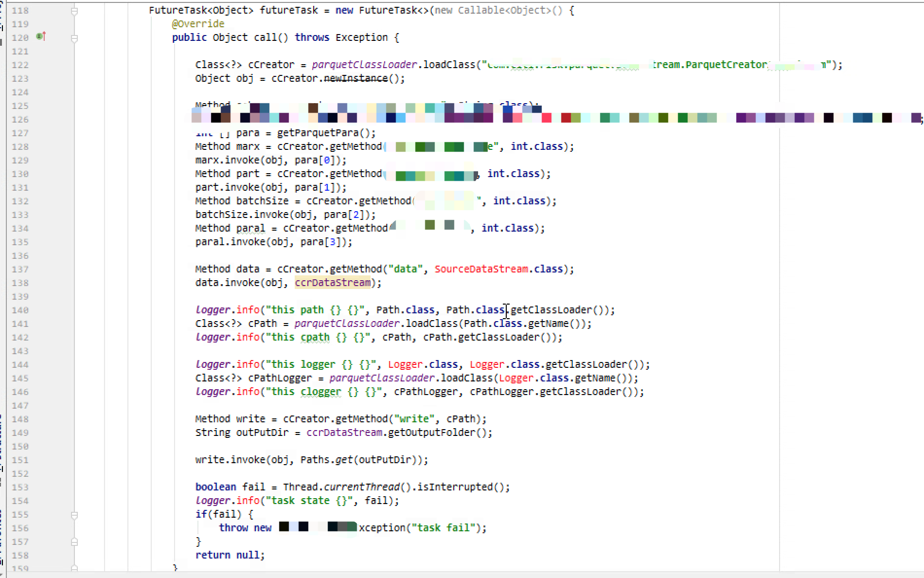Screen dimensions: 924x578
Task: Click the if(fail) condition on line 155
Action: [218, 514]
